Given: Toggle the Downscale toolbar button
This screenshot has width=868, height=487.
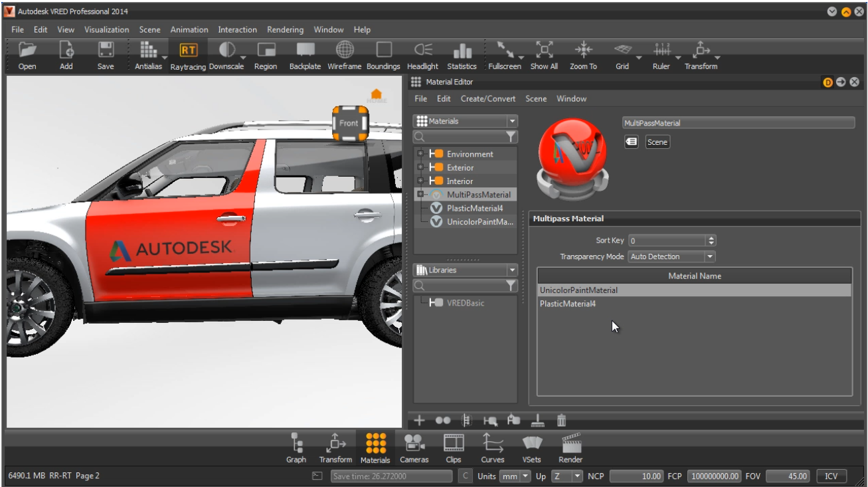Looking at the screenshot, I should [227, 50].
